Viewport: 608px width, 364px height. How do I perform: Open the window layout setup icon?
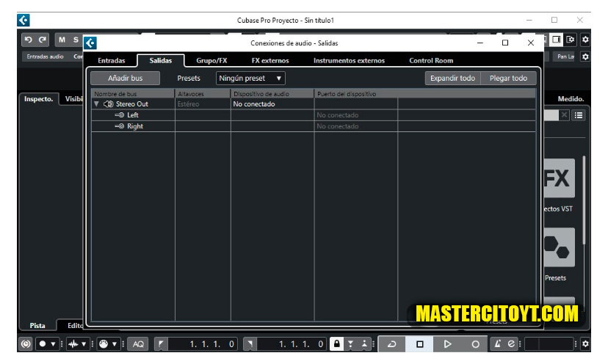[571, 40]
